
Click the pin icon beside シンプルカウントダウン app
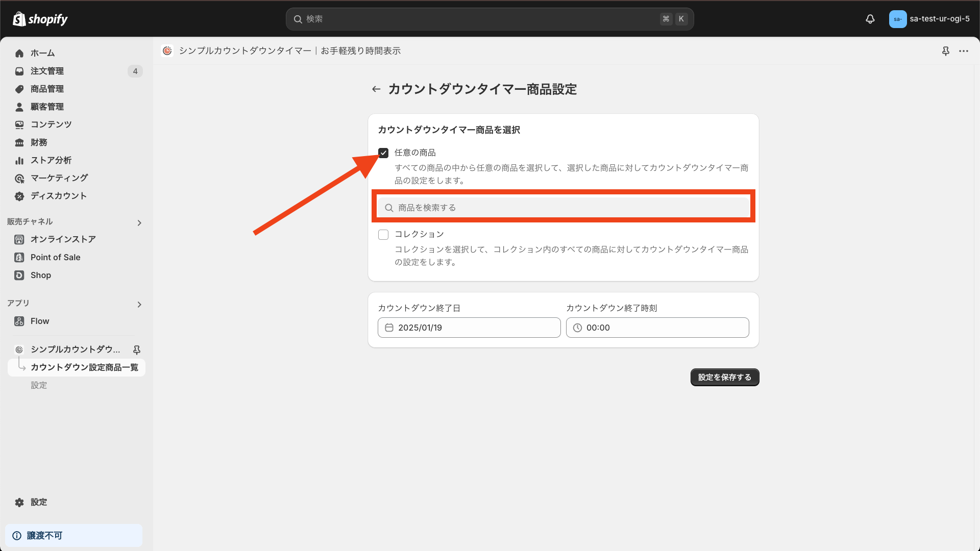(x=136, y=349)
